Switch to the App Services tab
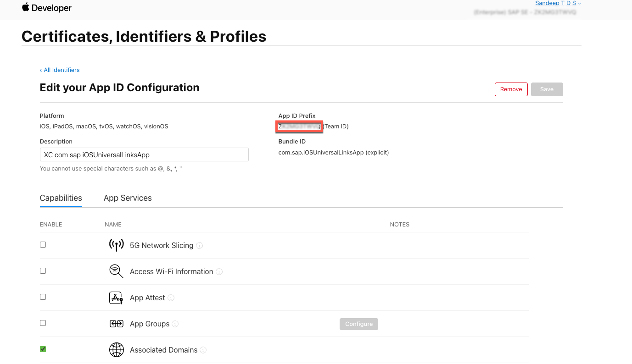Viewport: 632px width, 364px height. 128,198
